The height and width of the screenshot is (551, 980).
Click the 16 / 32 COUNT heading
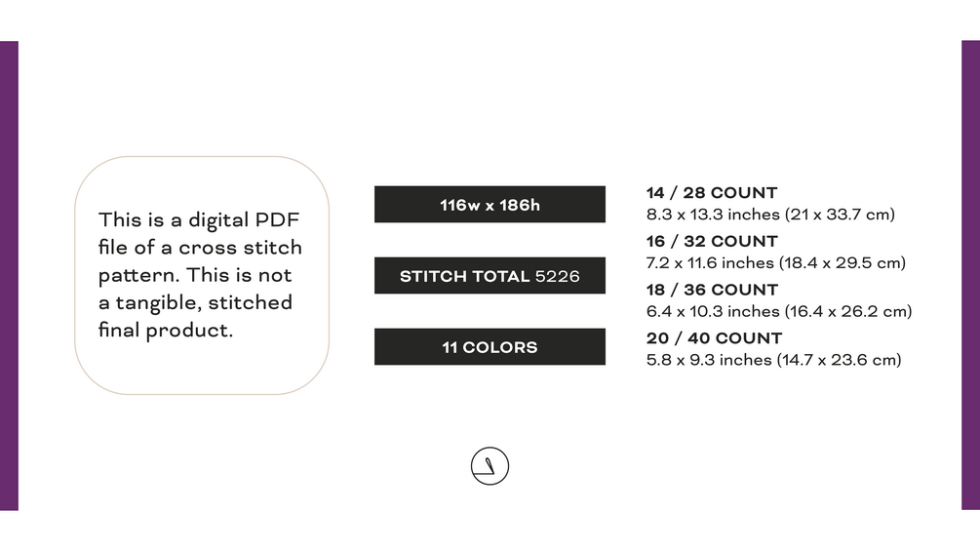click(x=712, y=241)
